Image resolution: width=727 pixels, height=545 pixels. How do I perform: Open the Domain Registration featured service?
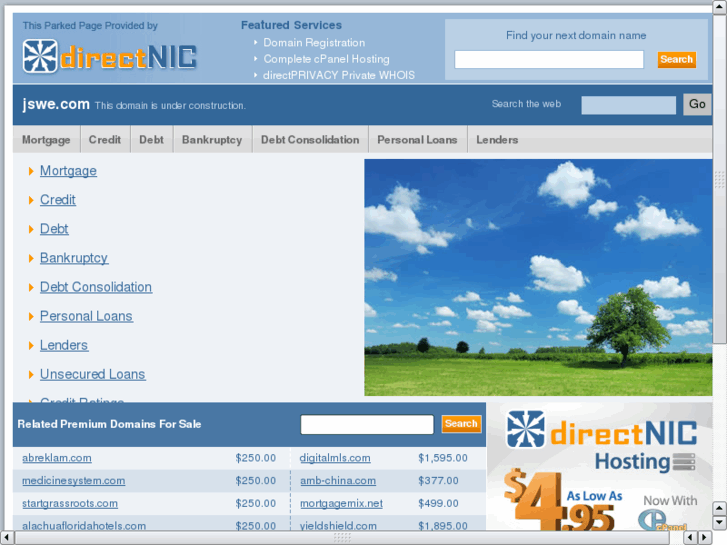(314, 43)
